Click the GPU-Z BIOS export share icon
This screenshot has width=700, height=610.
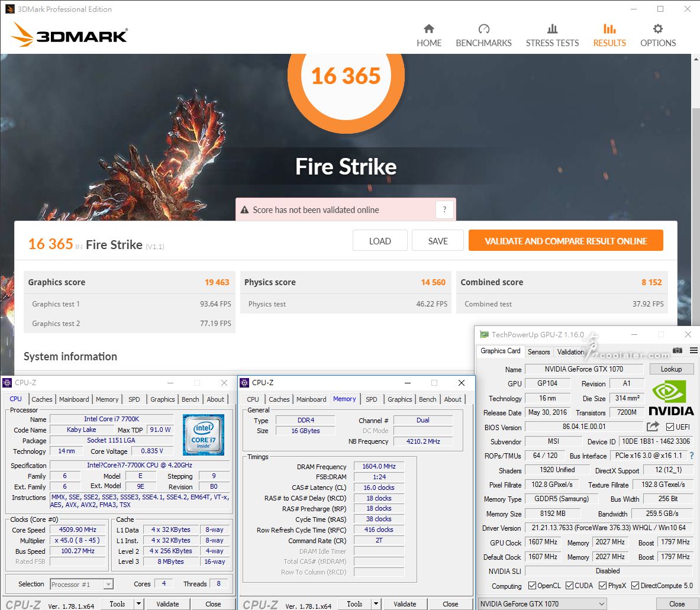click(x=652, y=427)
